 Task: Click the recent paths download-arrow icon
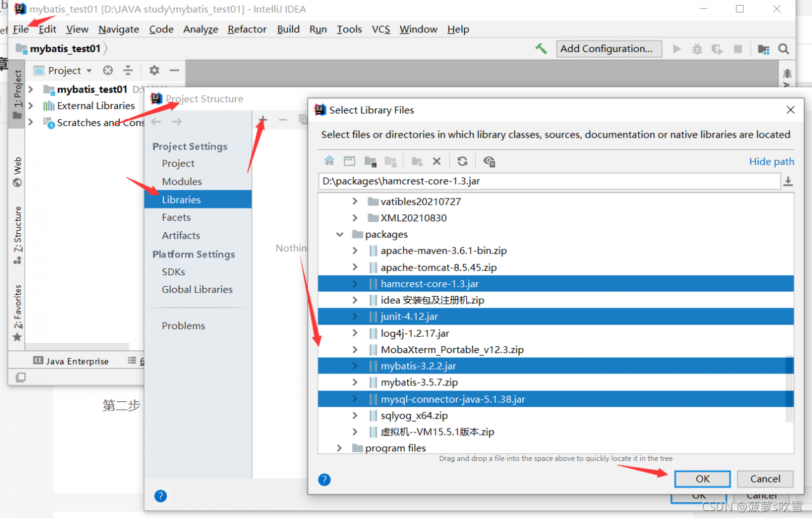(788, 181)
